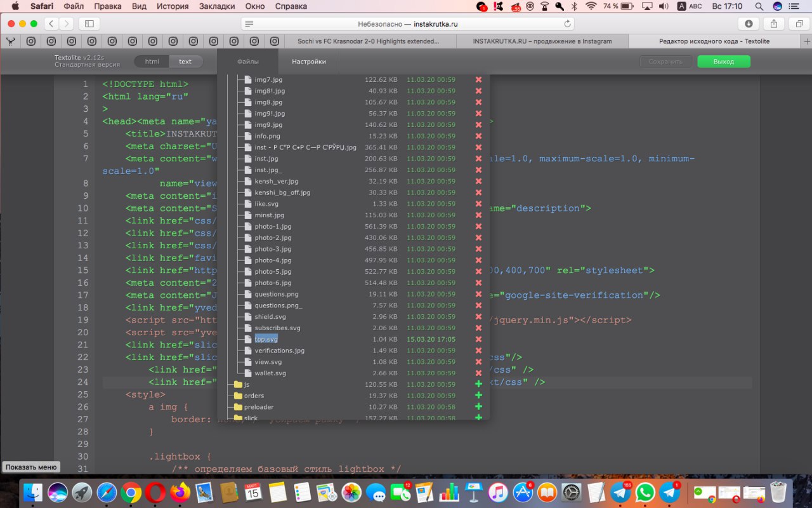This screenshot has width=812, height=508.
Task: Remove top.svg with its red cross
Action: (478, 339)
